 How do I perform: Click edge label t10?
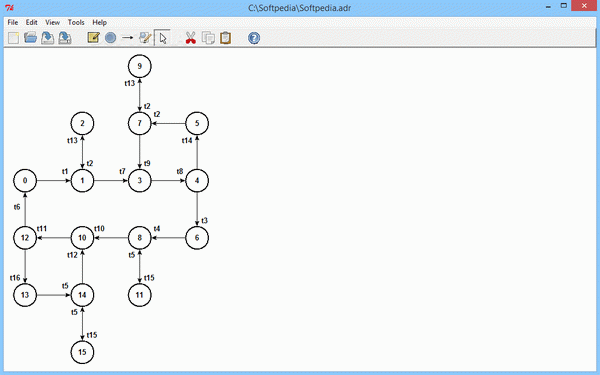99,229
